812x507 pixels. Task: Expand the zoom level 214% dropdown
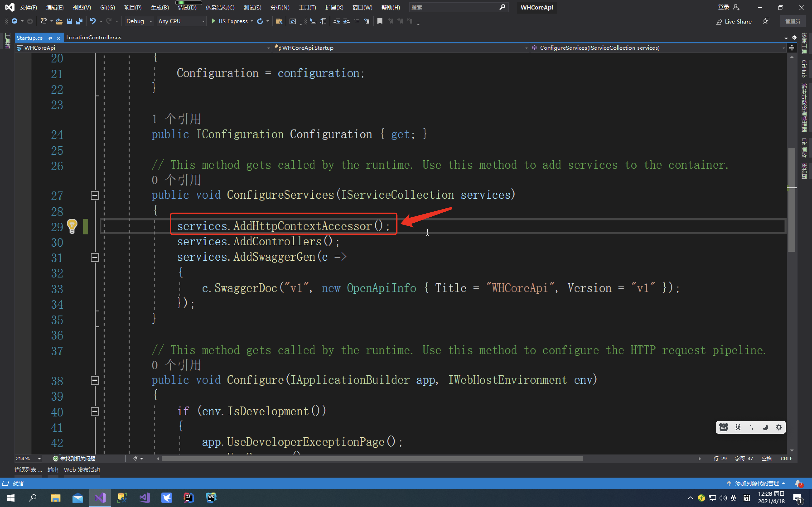(x=39, y=458)
